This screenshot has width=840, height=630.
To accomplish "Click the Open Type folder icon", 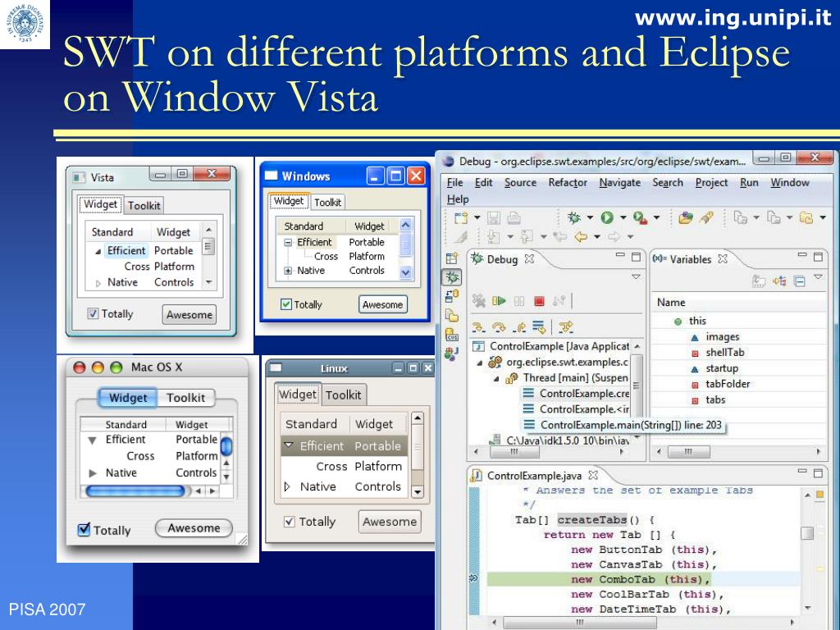I will [x=685, y=217].
